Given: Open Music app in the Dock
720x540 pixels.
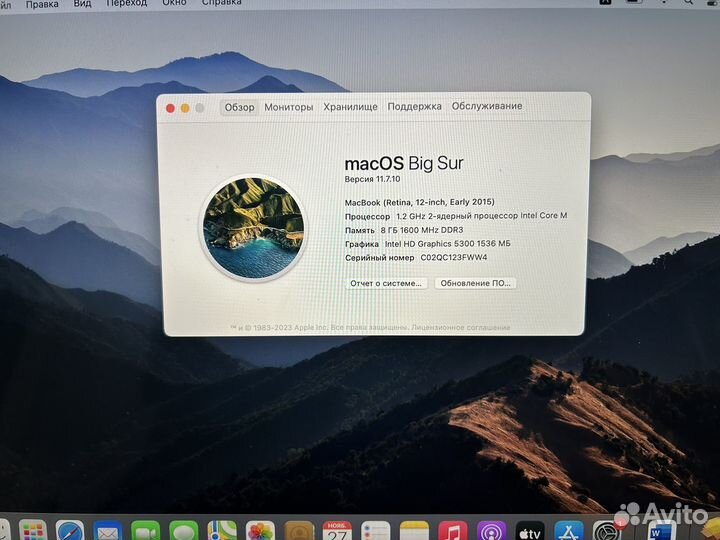Looking at the screenshot, I should click(x=453, y=532).
